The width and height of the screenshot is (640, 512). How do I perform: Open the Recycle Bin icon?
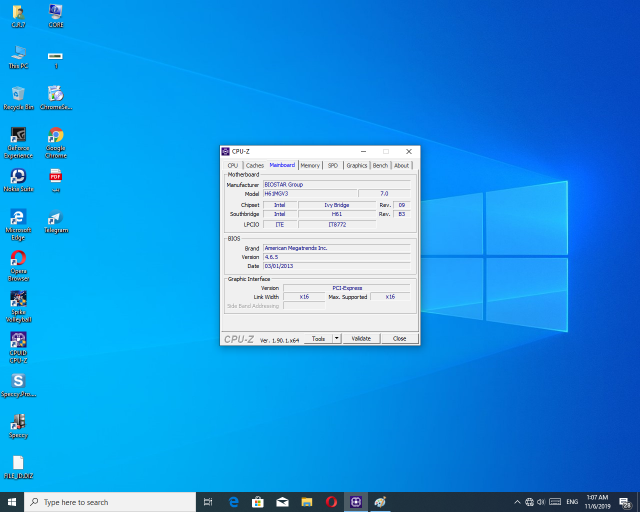coord(18,94)
